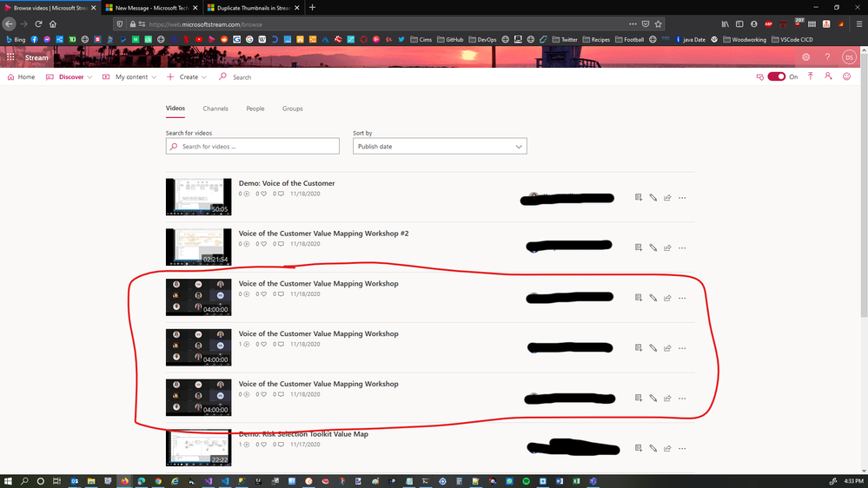Expand the Discover menu
The height and width of the screenshot is (488, 868).
point(70,77)
